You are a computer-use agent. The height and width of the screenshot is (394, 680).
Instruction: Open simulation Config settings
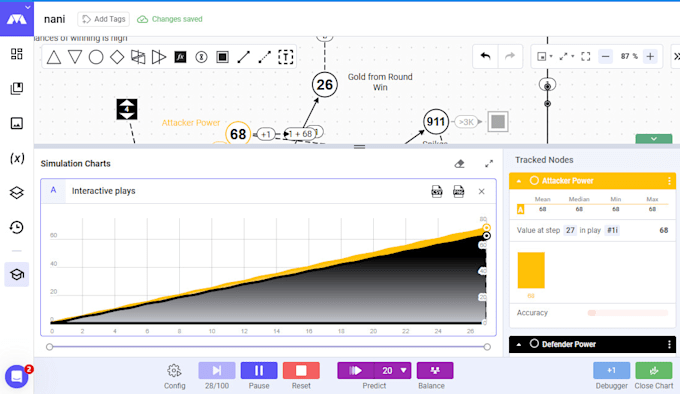point(174,376)
